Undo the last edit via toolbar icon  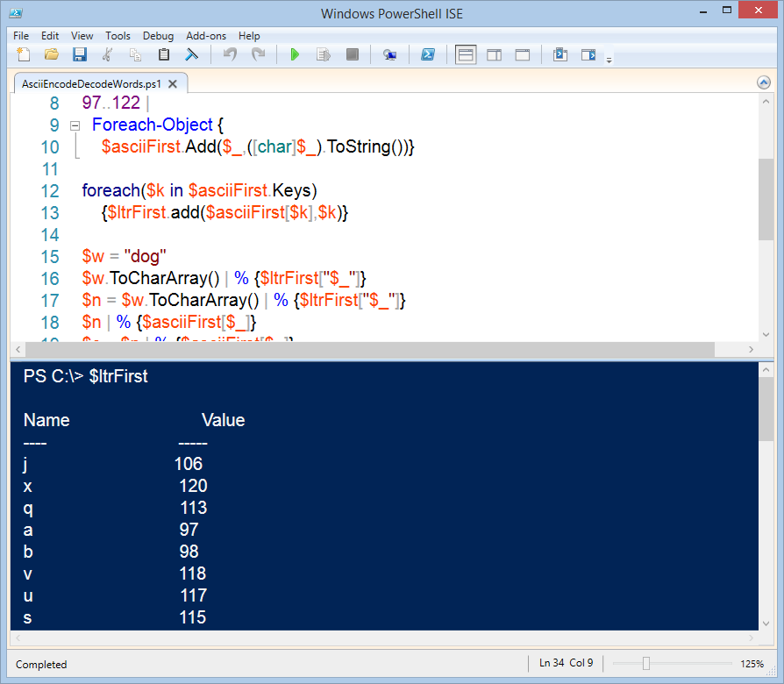tap(230, 54)
